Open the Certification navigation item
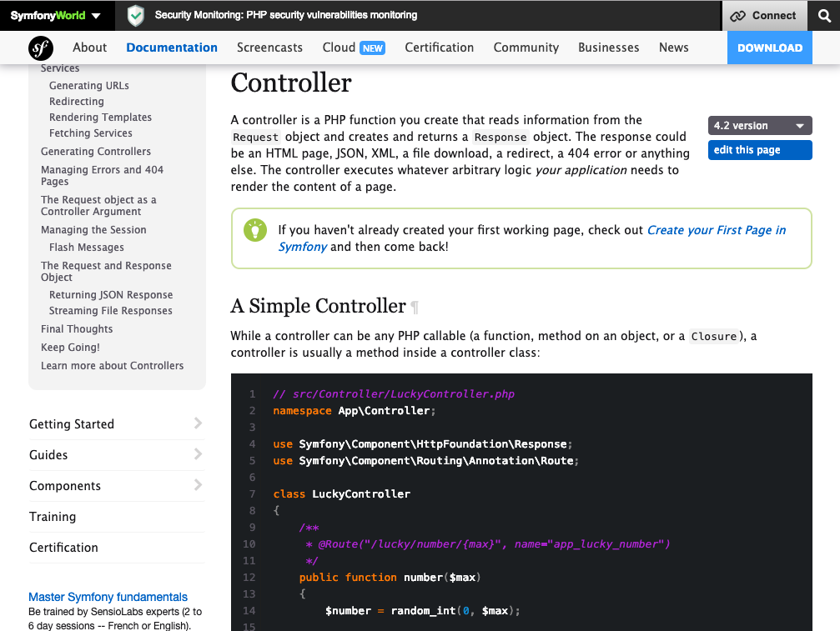840x631 pixels. (x=440, y=48)
